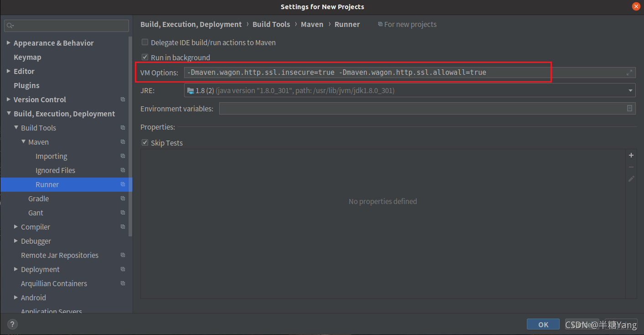Open the JRE dropdown list

click(410, 90)
